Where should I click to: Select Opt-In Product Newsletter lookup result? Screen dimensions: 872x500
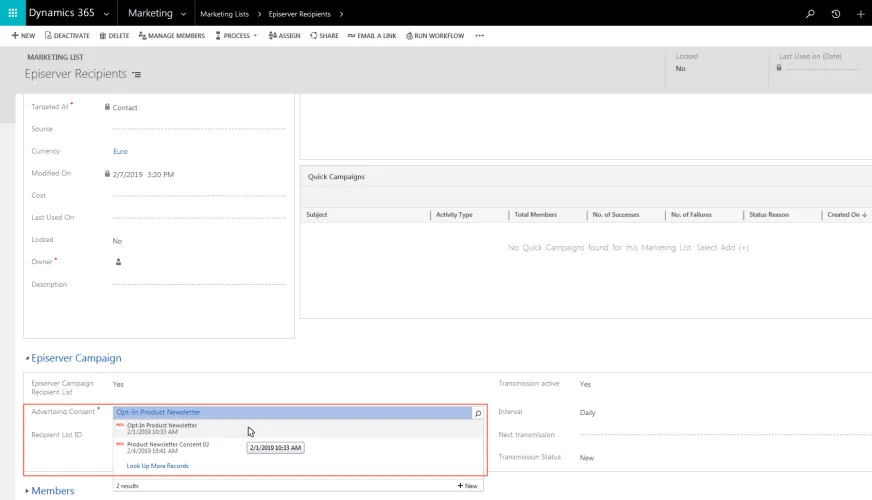(298, 428)
